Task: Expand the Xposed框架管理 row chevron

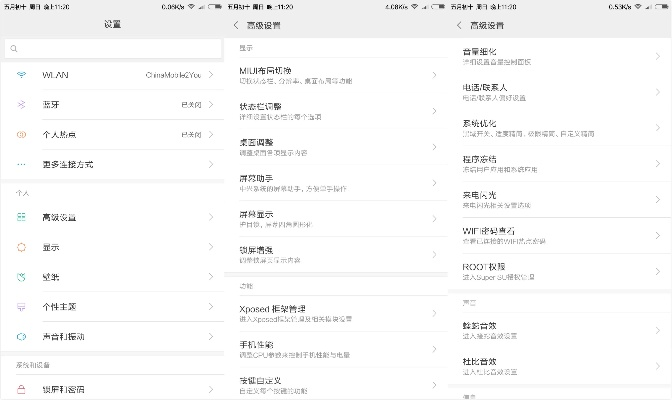Action: [x=434, y=313]
